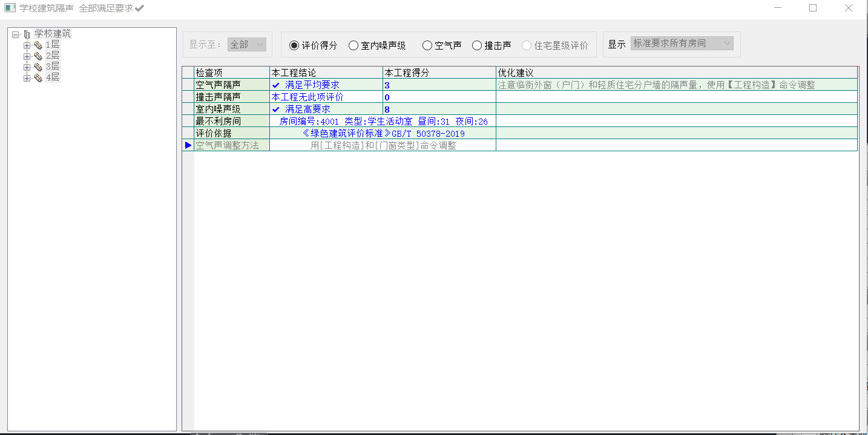The height and width of the screenshot is (435, 868).
Task: Click the 2层 floor icon in tree
Action: coord(38,56)
